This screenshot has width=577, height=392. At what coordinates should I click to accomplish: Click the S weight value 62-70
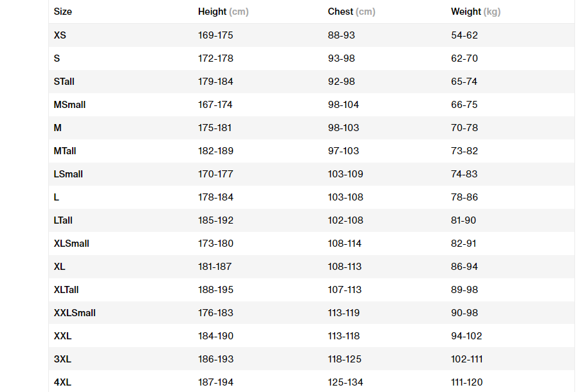tap(464, 58)
